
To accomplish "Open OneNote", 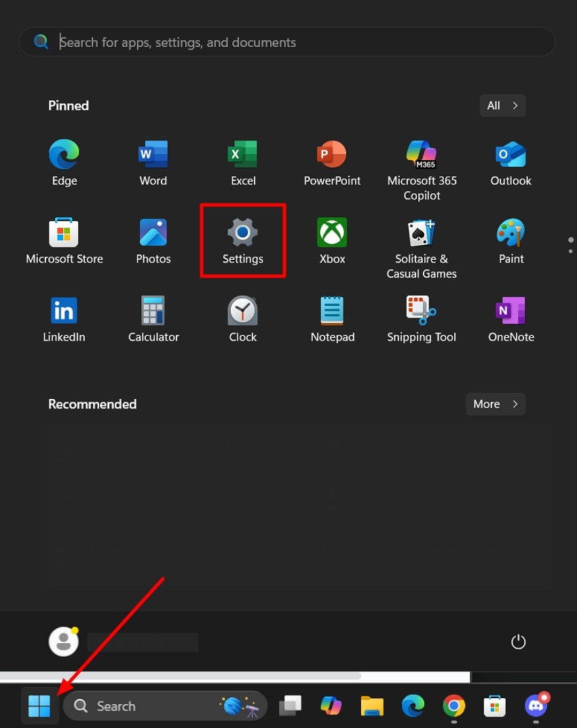I will [510, 310].
